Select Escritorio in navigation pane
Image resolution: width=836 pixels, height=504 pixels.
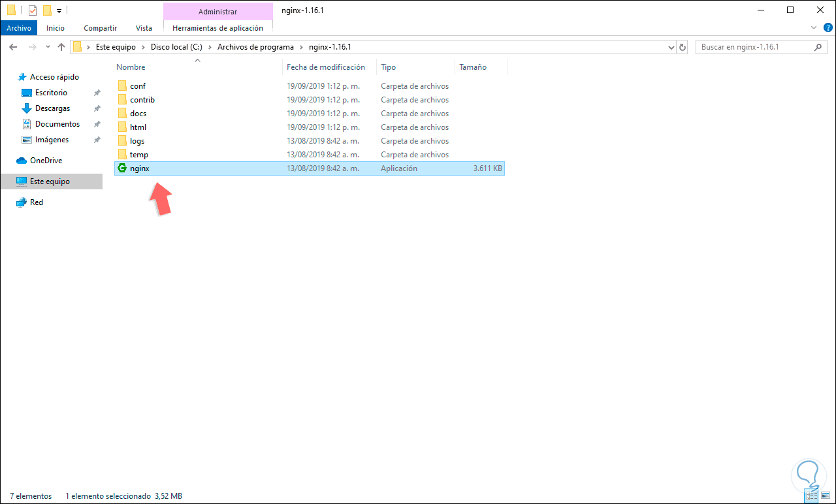tap(51, 93)
